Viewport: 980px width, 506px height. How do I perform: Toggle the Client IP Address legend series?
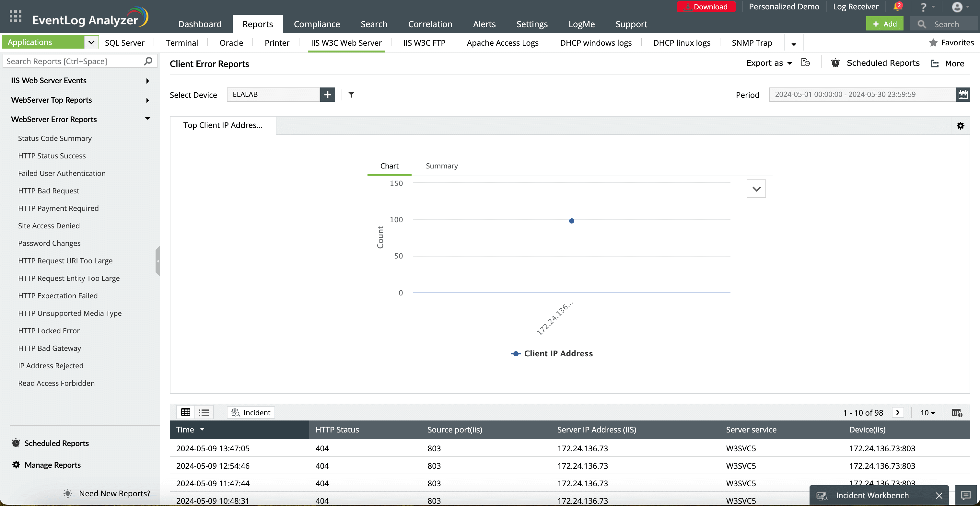click(551, 353)
